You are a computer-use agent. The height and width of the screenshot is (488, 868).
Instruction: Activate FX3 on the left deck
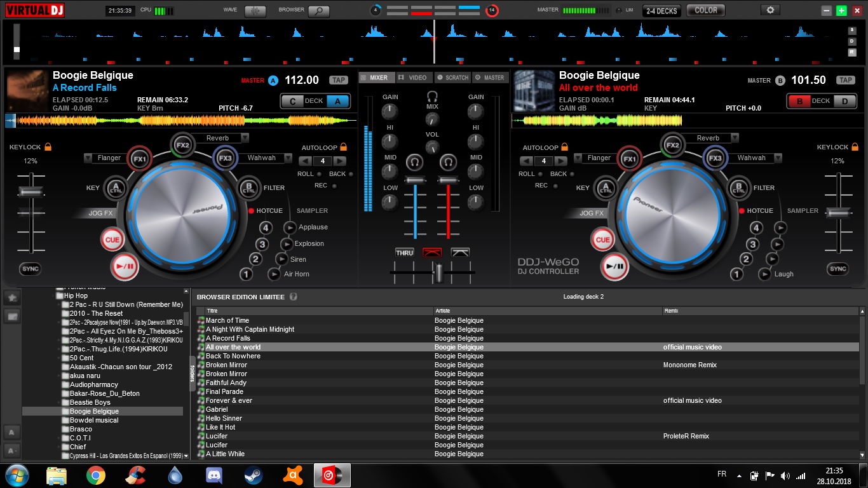click(x=225, y=158)
